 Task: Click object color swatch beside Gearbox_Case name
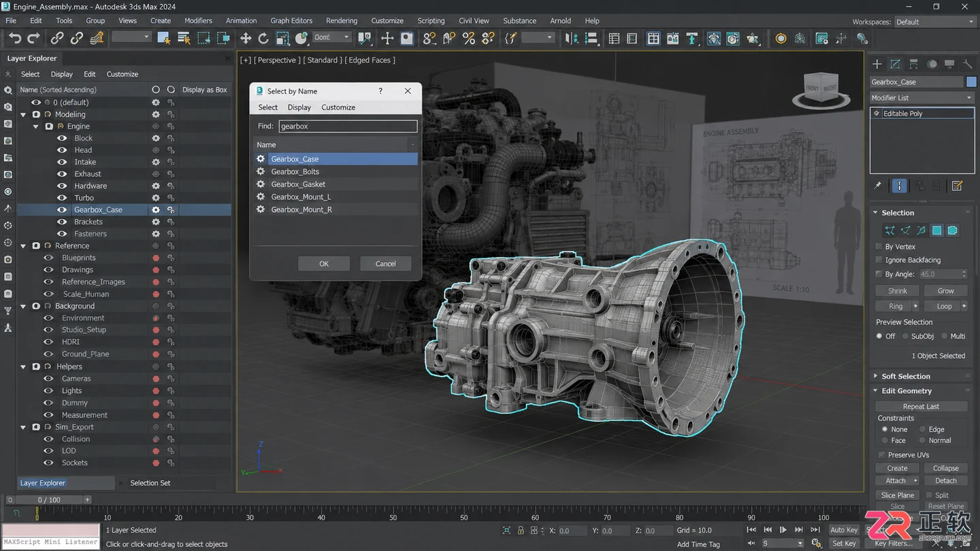click(x=971, y=82)
